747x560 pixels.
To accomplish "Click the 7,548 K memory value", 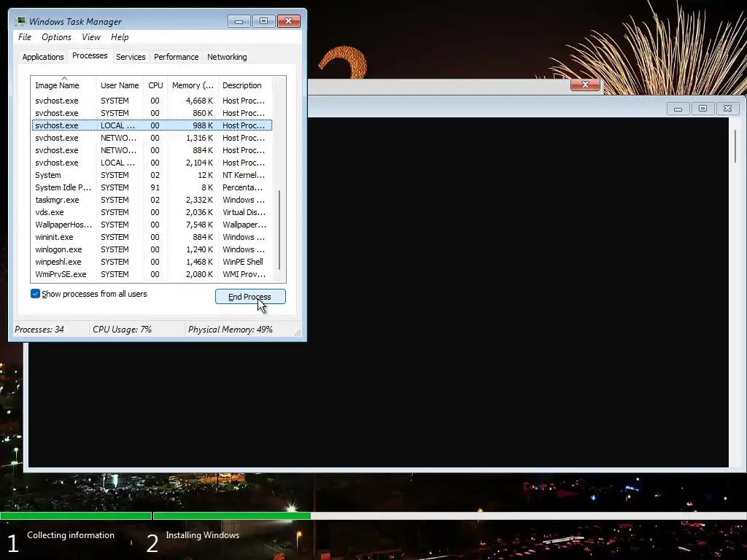I will pyautogui.click(x=199, y=225).
